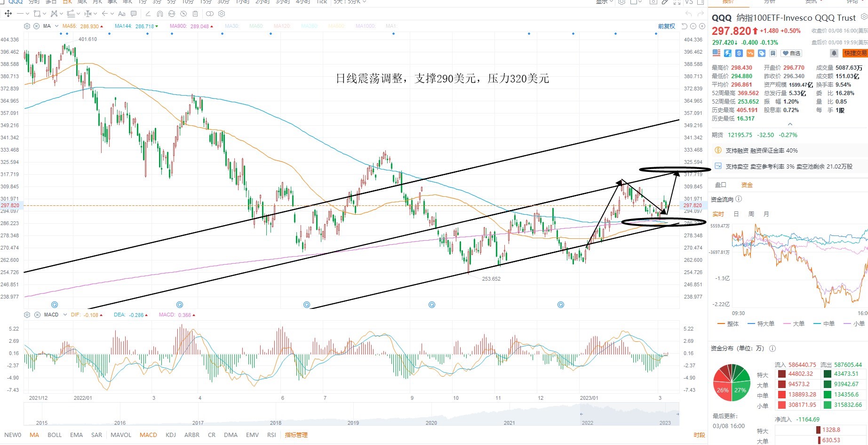Viewport: 868px width, 445px height.
Task: Expand the channel tool dropdown arrow
Action: 78,14
